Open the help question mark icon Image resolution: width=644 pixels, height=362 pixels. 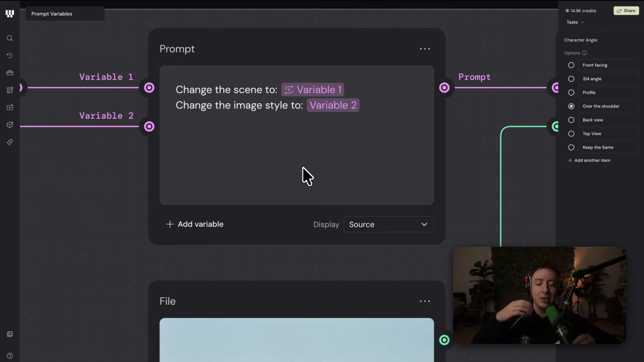click(10, 356)
